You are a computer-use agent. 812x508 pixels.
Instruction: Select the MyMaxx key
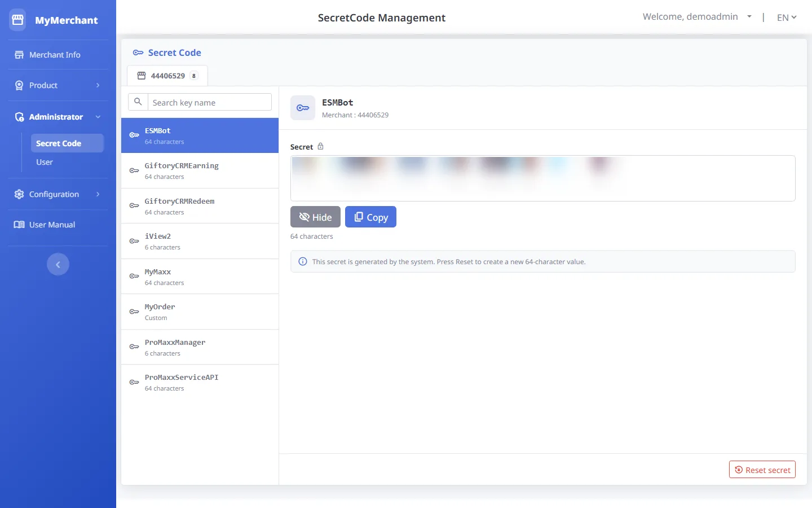tap(200, 277)
